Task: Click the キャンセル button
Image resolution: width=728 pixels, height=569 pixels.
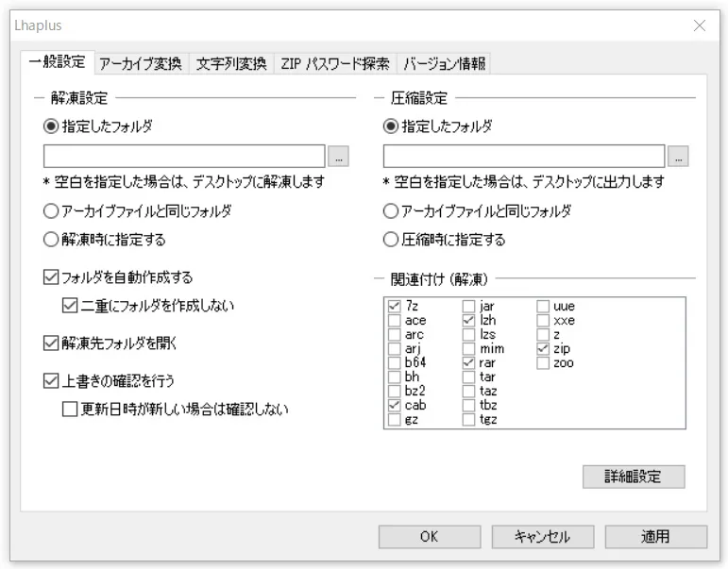Action: click(x=543, y=537)
